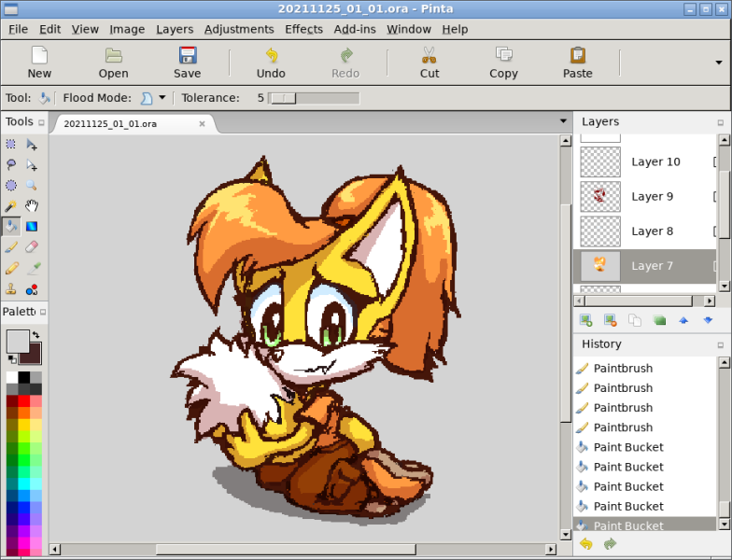Select the Rectangle Select tool
Screen dimensions: 732x560
(x=11, y=144)
